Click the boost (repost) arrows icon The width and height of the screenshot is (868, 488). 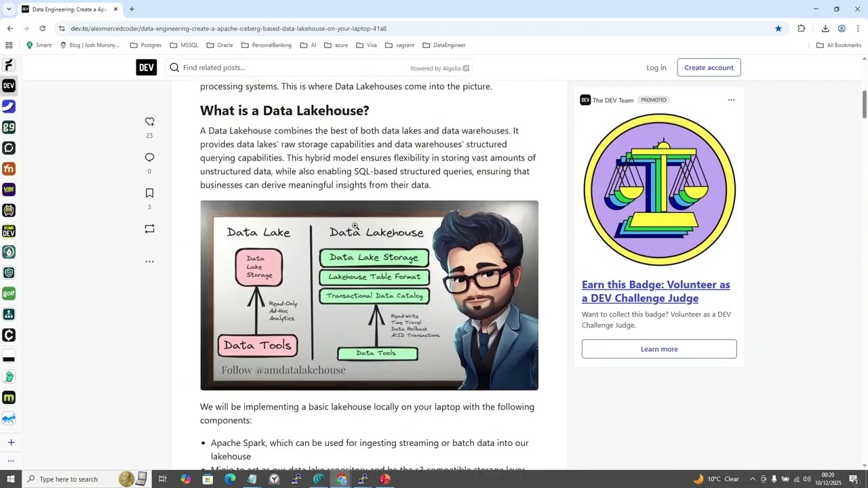tap(149, 229)
